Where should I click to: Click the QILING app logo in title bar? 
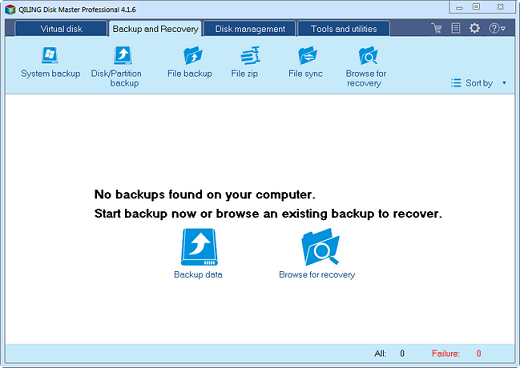[10, 9]
